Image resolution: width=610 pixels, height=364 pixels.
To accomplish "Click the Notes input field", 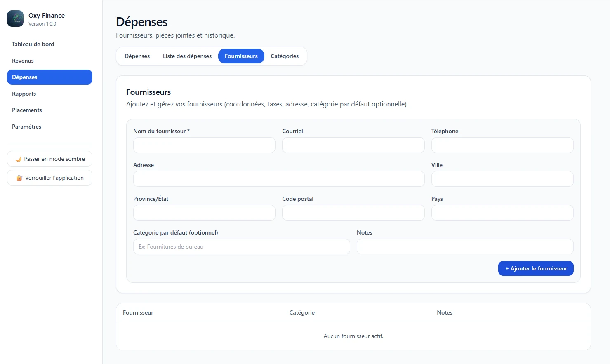I will click(x=465, y=247).
